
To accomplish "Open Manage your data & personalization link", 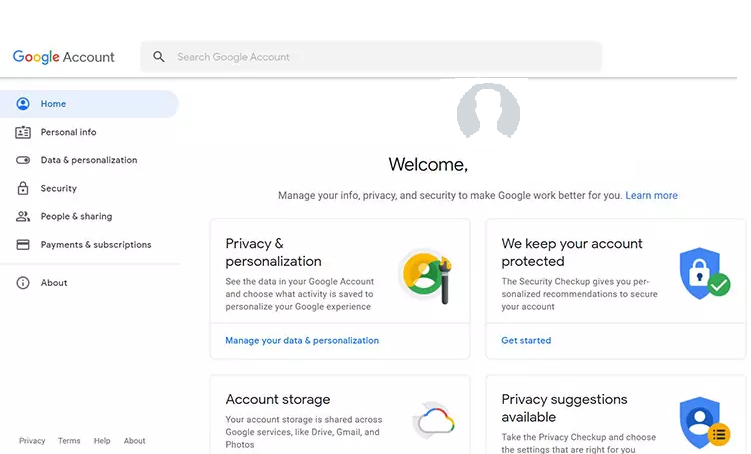I will click(302, 340).
